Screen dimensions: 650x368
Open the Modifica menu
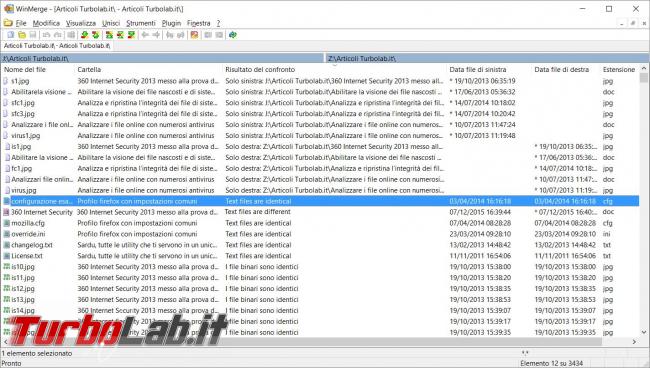click(x=46, y=23)
